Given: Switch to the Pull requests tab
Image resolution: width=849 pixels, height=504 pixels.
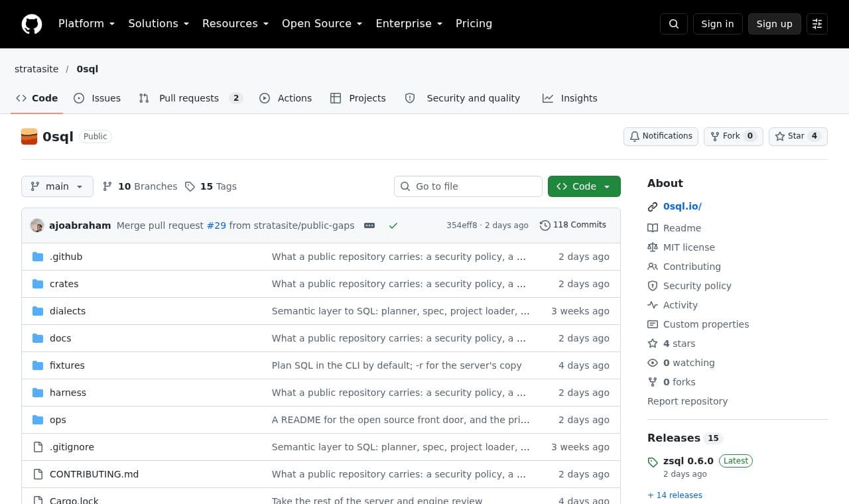Looking at the screenshot, I should (191, 98).
